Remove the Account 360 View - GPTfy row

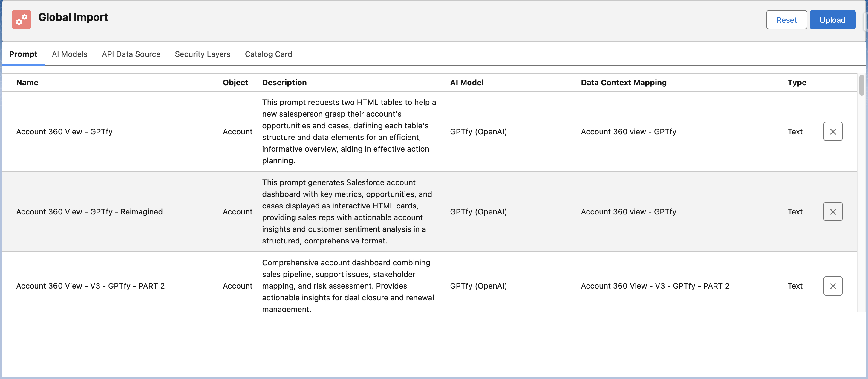click(832, 132)
